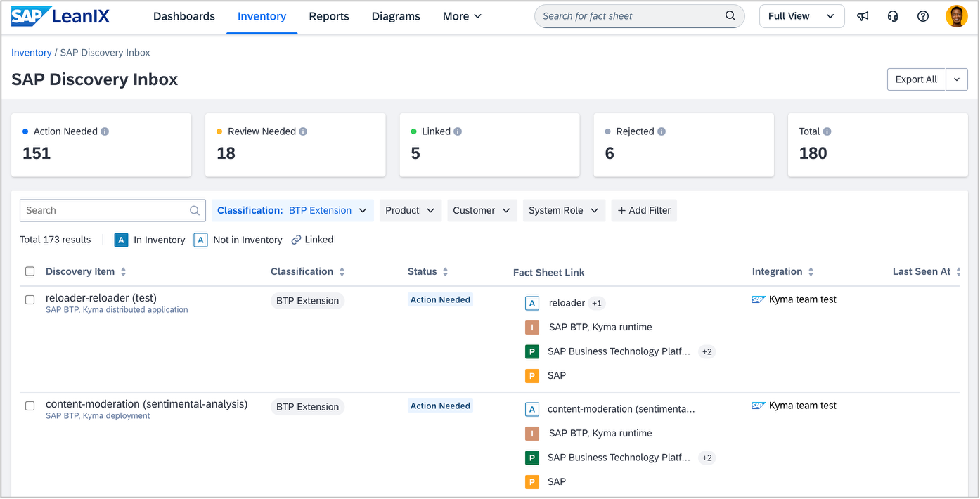Check the reloader-reloader (test) row checkbox

tap(30, 299)
